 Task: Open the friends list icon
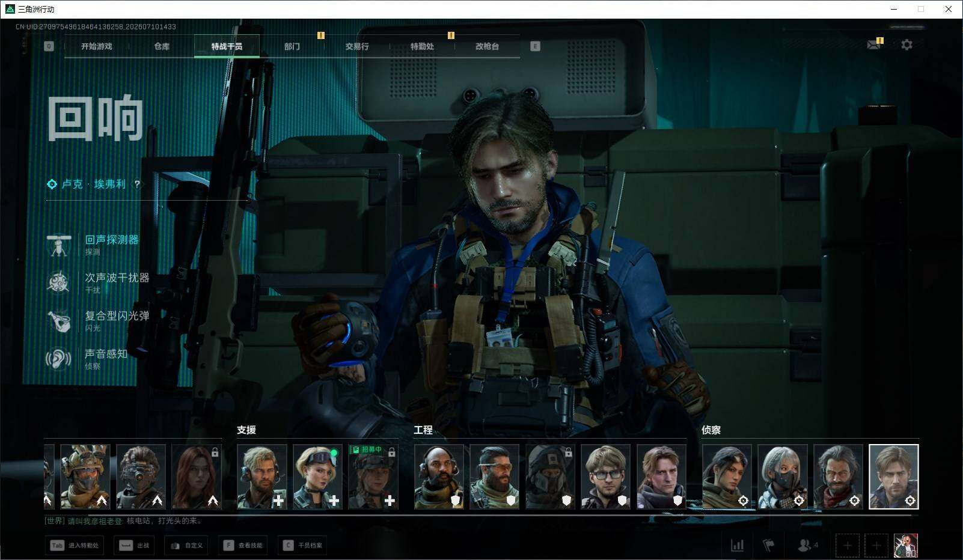(807, 545)
